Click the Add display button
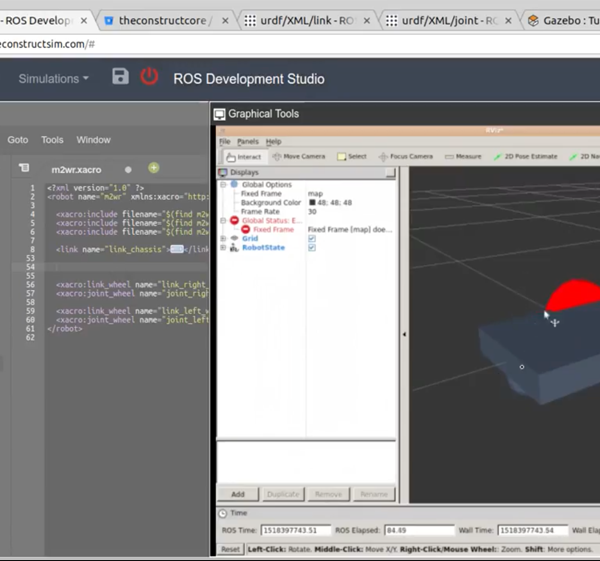 (238, 494)
